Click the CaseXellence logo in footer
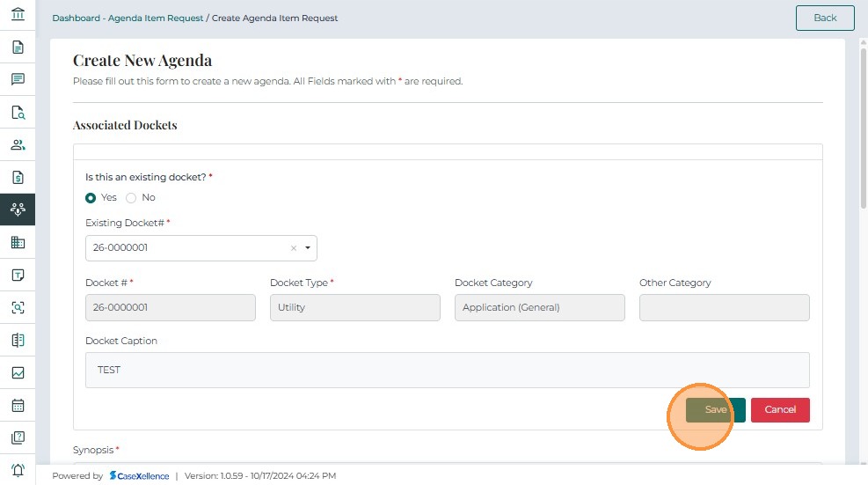The height and width of the screenshot is (485, 868). coord(139,476)
